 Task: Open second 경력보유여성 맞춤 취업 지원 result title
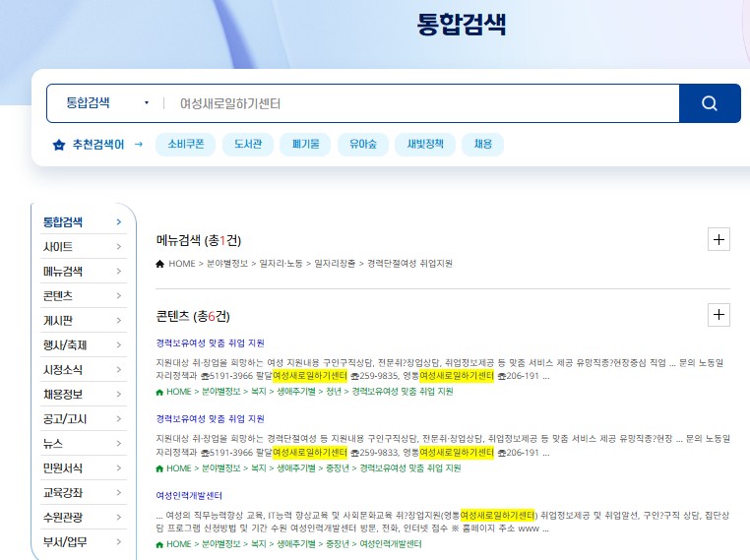(210, 419)
